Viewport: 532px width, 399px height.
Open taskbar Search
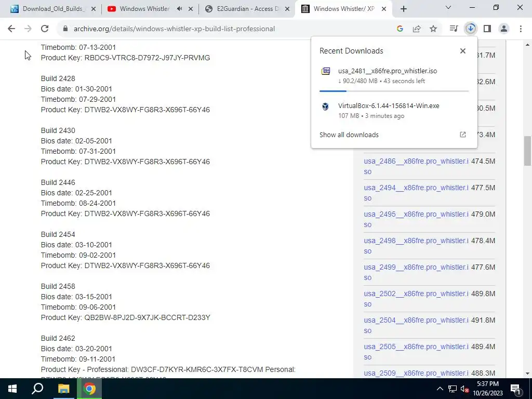pyautogui.click(x=37, y=389)
